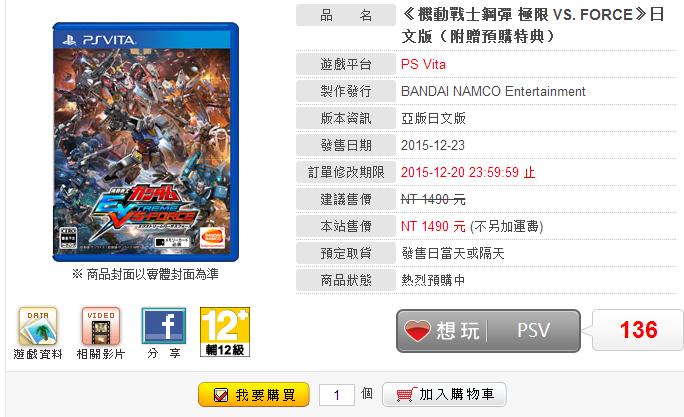Click the CERO rating mark on cover

point(68,238)
